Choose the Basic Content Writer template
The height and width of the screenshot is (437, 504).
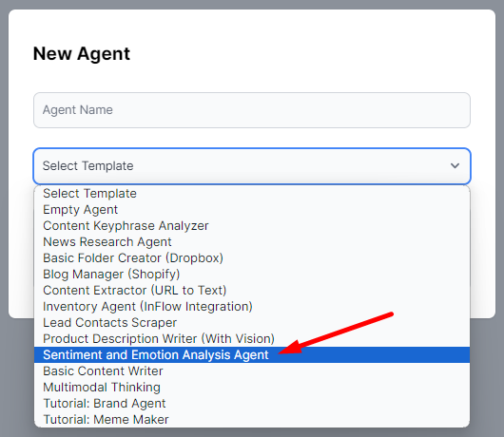(252, 371)
